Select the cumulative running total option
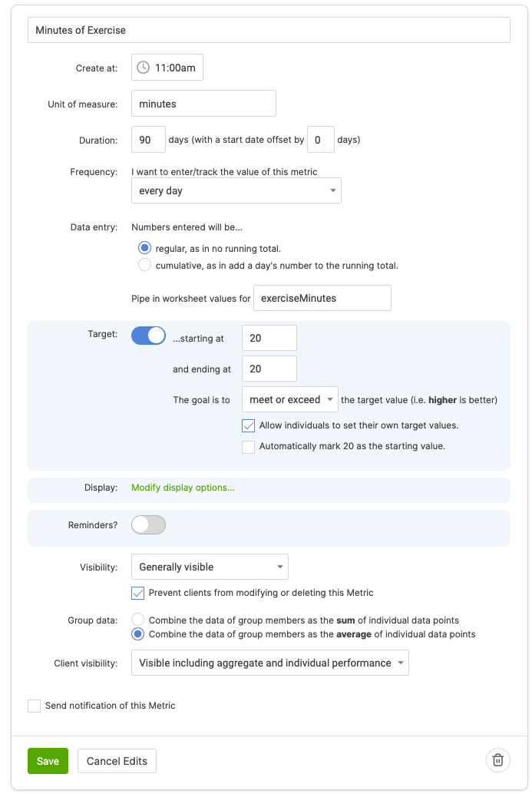 [144, 266]
